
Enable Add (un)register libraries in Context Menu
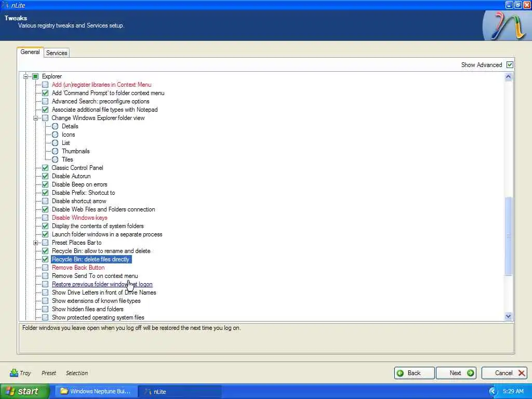[x=45, y=85]
